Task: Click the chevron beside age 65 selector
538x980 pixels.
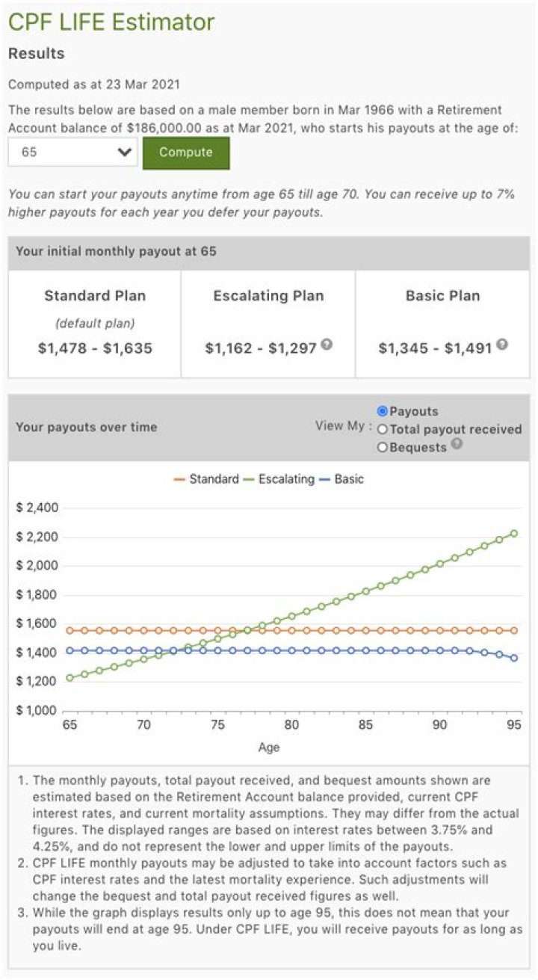Action: (122, 152)
